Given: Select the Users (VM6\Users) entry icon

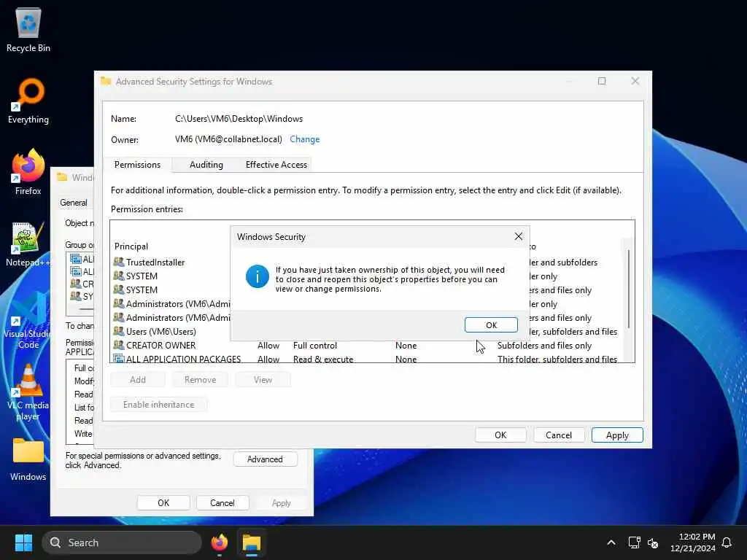Looking at the screenshot, I should (119, 331).
